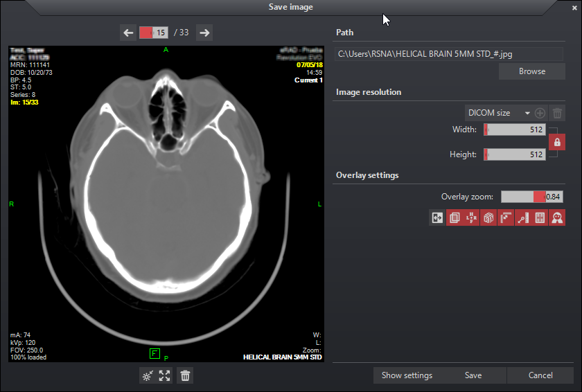
Task: Toggle the aspect ratio lock
Action: [556, 142]
